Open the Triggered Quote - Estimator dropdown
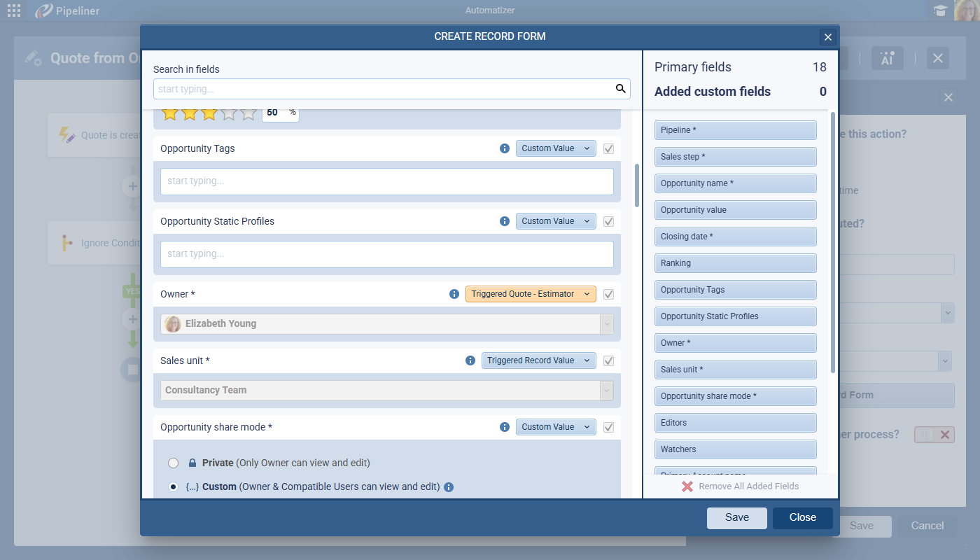Image resolution: width=980 pixels, height=560 pixels. 531,294
